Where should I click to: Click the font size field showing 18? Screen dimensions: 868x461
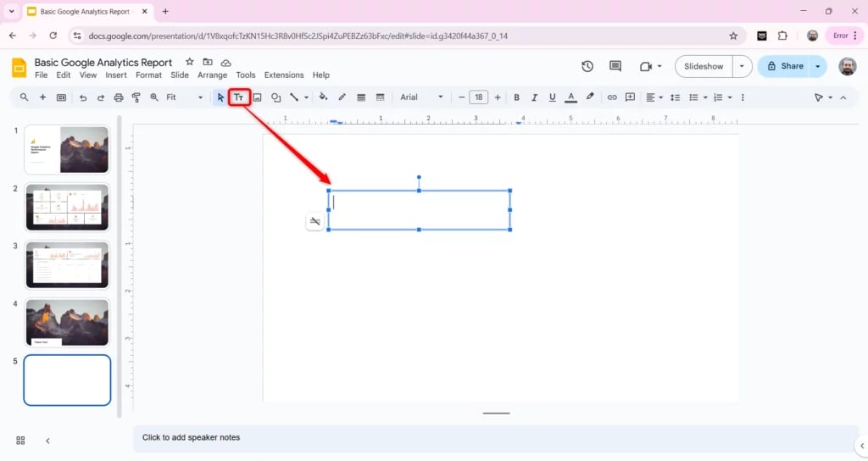479,97
